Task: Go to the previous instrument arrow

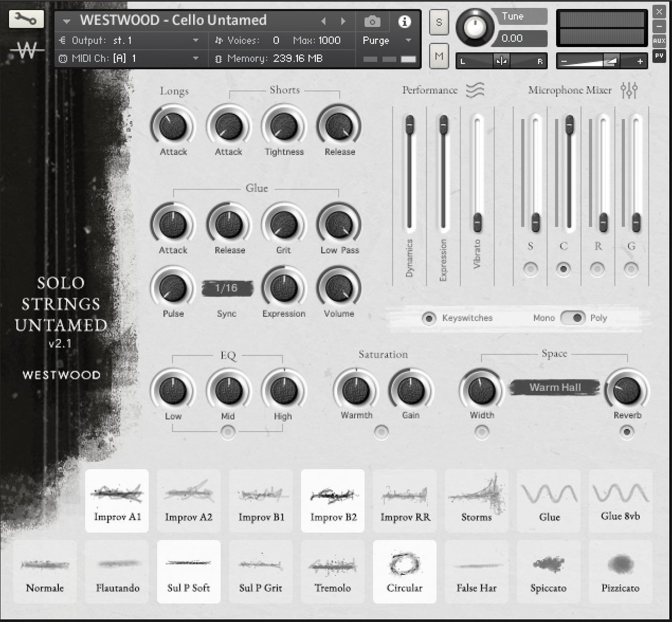Action: 323,22
